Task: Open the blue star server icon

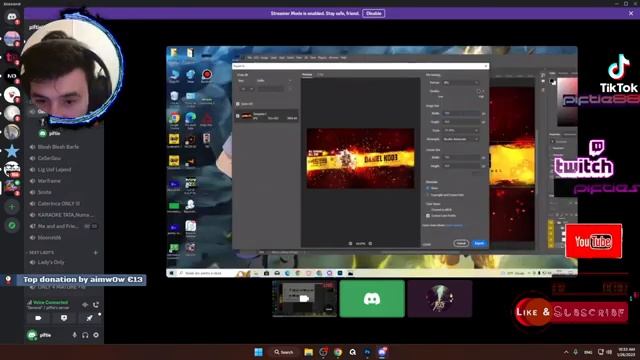Action: click(x=12, y=151)
